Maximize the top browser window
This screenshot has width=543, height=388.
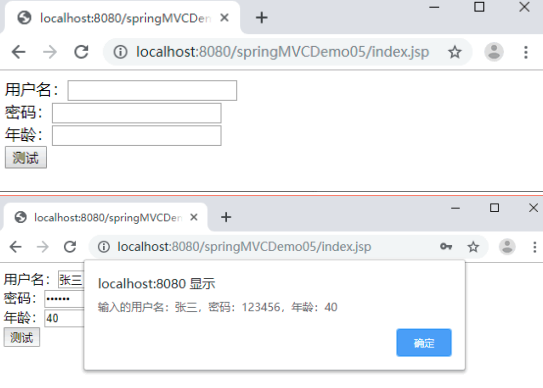coord(479,7)
